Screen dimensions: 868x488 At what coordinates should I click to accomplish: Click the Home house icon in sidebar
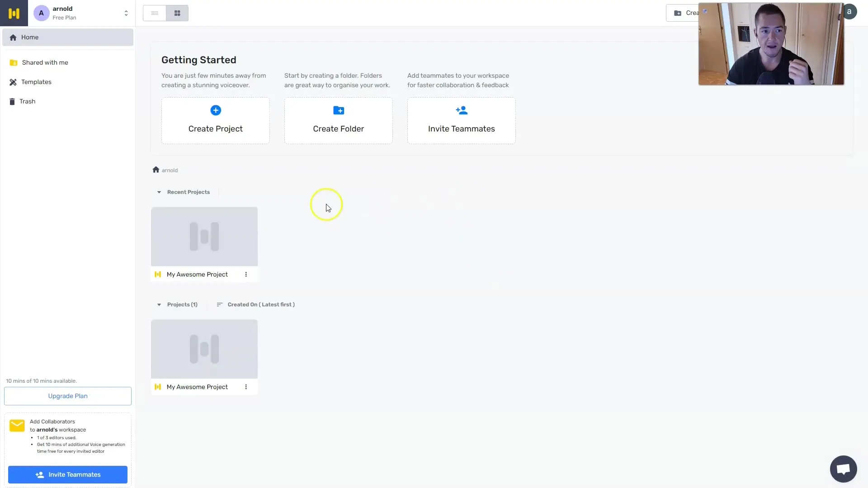pos(13,38)
